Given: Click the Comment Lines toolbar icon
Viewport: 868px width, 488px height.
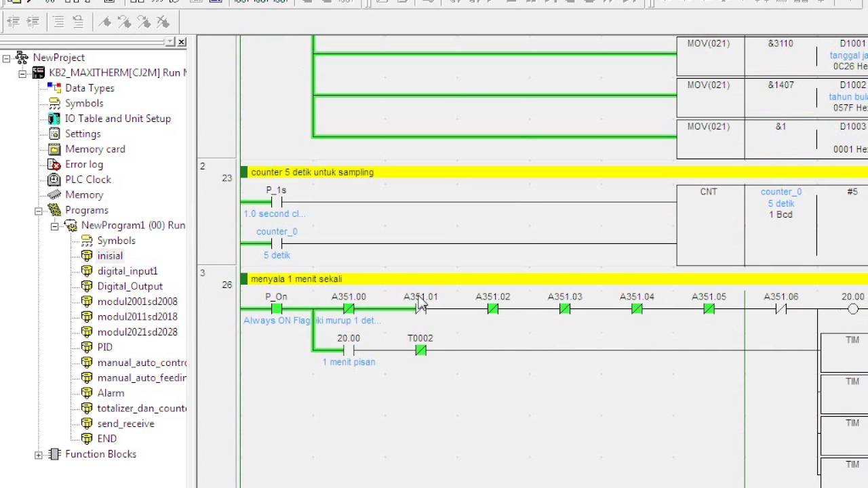Looking at the screenshot, I should tap(58, 22).
